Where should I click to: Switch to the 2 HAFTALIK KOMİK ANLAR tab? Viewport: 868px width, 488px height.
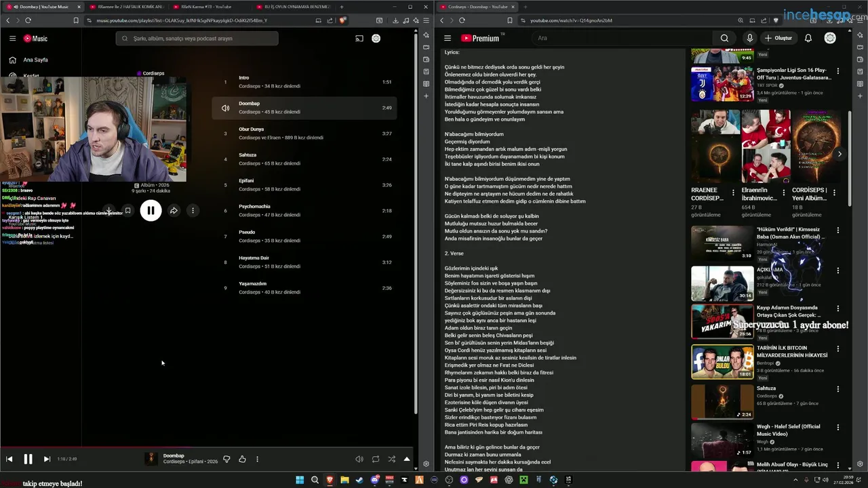click(x=126, y=7)
